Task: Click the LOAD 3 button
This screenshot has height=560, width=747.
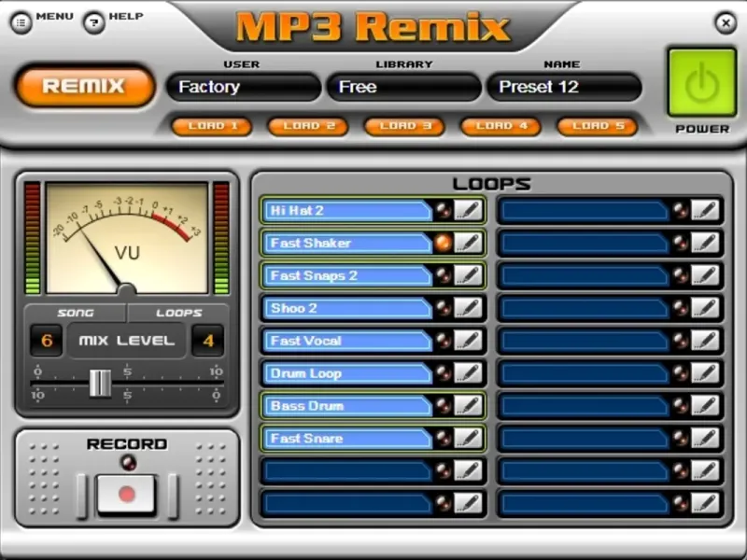Action: (x=404, y=126)
